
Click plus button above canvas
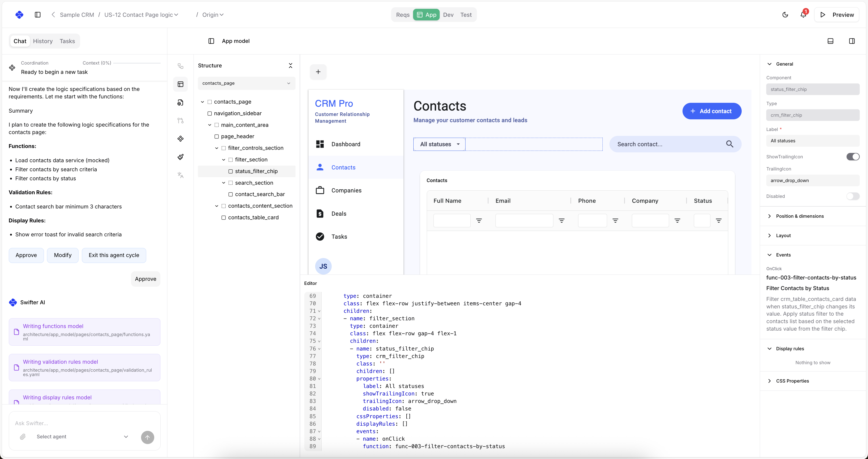point(318,72)
